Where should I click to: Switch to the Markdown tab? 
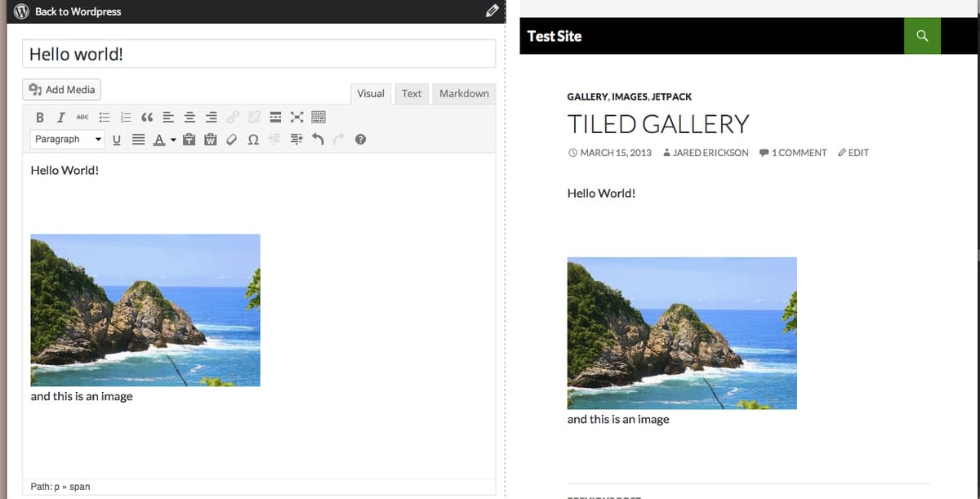(x=464, y=93)
